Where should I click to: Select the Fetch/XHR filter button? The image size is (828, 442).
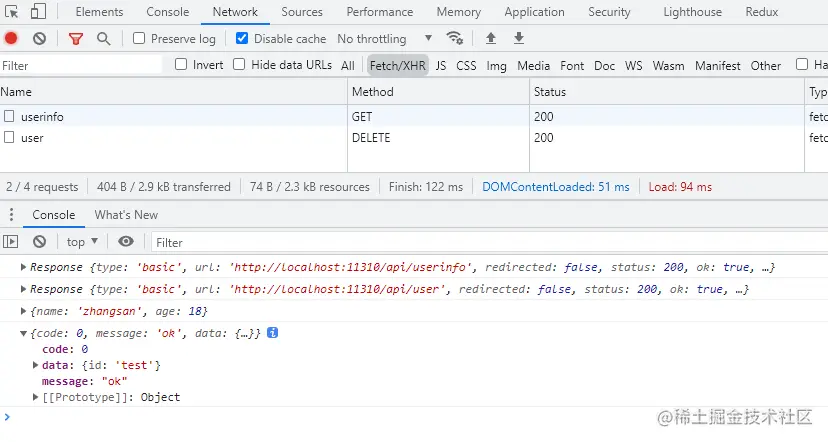pos(398,65)
